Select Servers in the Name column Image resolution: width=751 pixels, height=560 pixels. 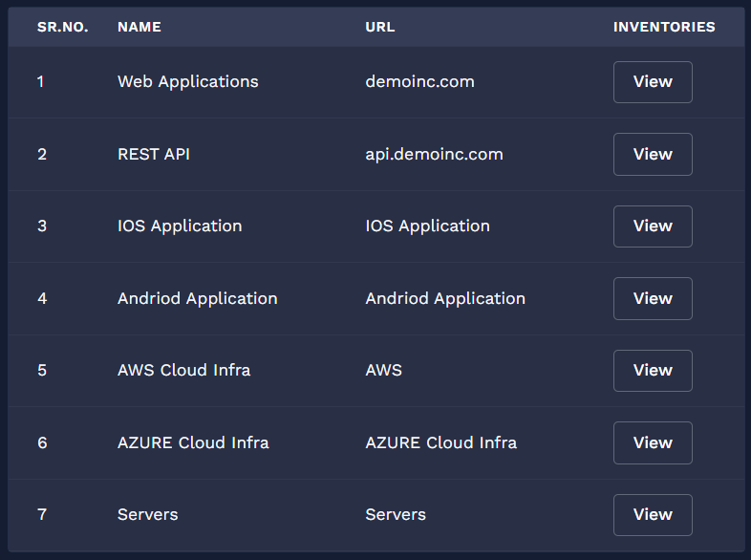[147, 515]
